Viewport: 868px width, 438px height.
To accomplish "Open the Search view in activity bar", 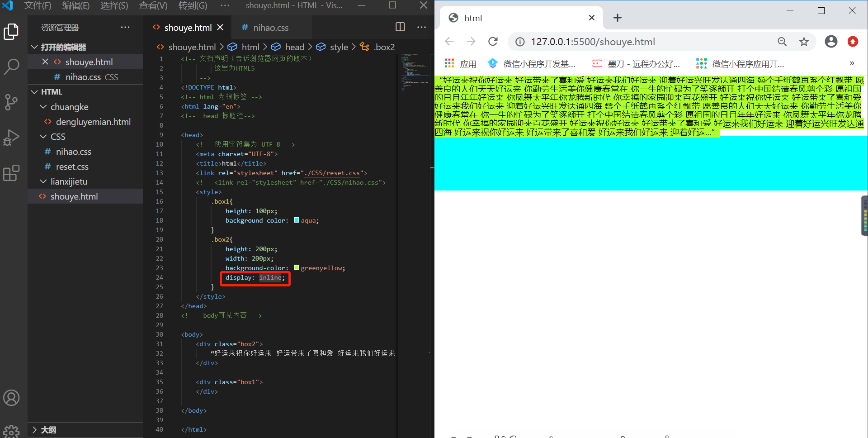I will (11, 67).
